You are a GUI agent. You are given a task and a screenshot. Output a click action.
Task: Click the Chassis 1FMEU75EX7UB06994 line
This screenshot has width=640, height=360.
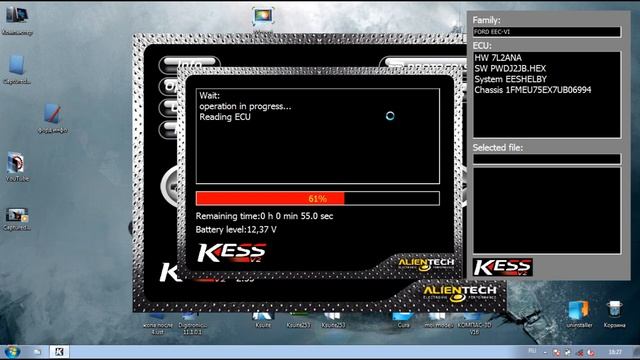533,90
